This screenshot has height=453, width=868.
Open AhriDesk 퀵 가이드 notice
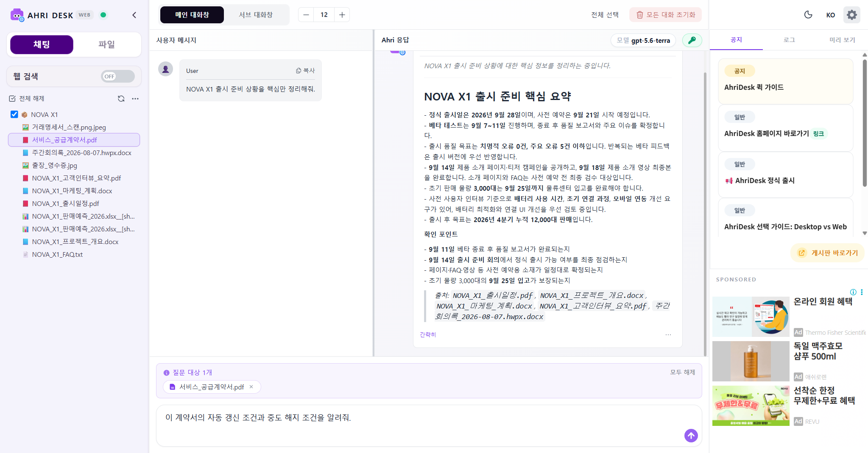click(x=785, y=81)
